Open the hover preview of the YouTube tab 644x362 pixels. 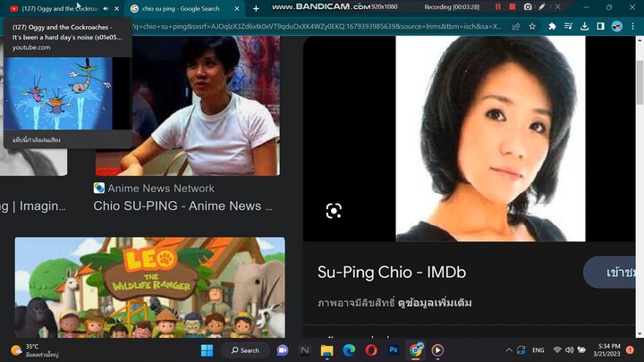coord(68,84)
